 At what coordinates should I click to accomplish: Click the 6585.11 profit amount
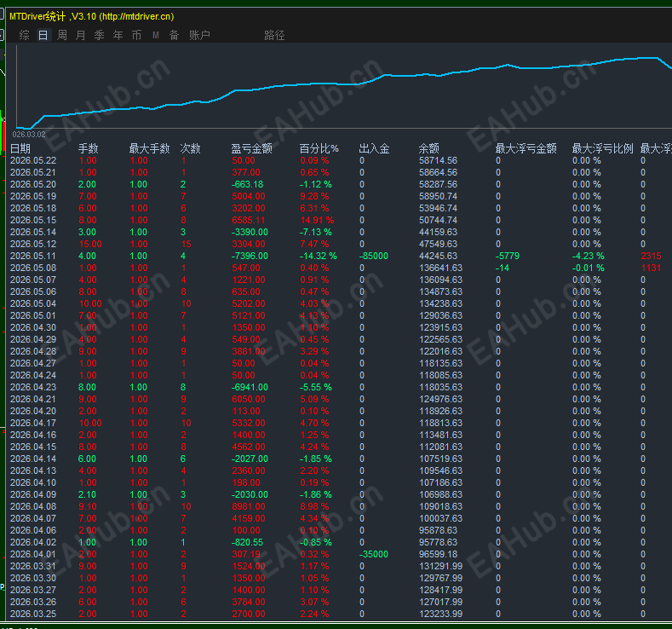point(249,220)
